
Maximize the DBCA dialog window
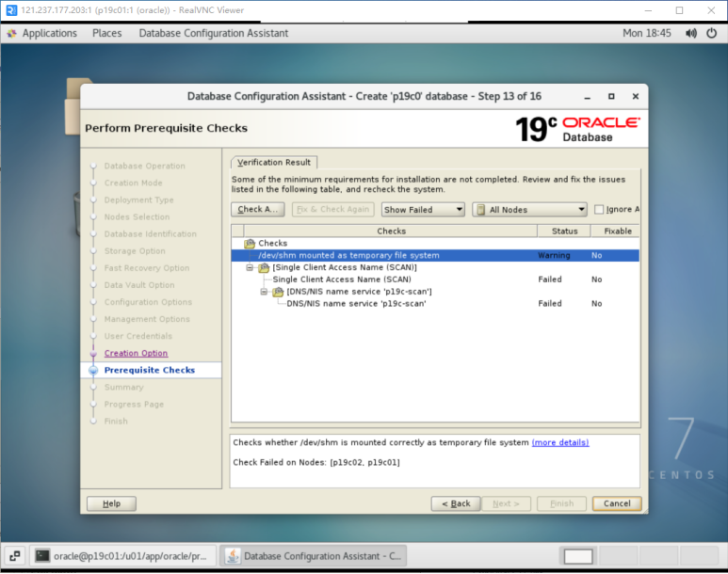[611, 97]
